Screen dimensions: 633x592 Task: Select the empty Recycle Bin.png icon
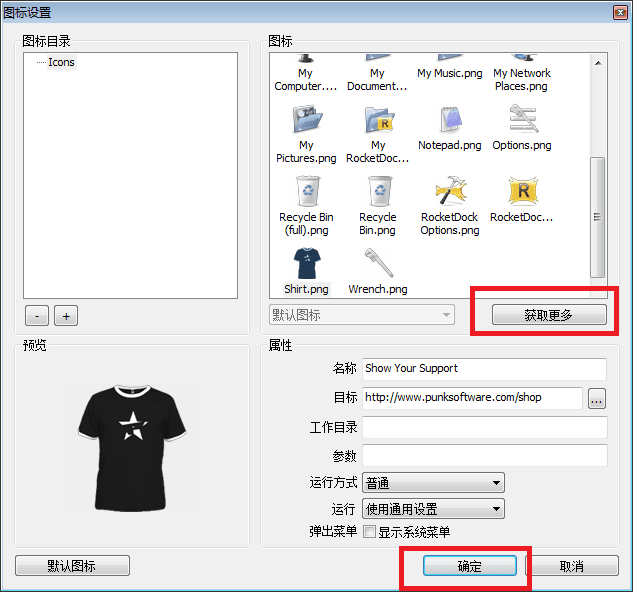(379, 191)
